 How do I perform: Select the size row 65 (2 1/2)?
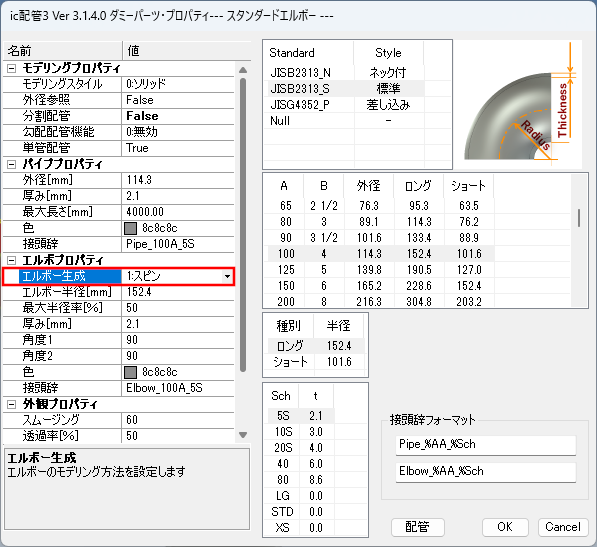(381, 206)
